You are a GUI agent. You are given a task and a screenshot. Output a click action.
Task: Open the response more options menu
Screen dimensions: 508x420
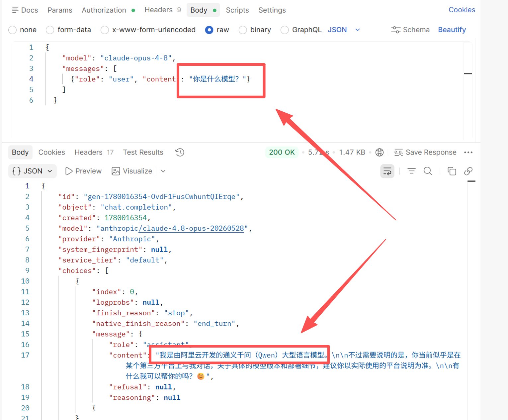pos(468,152)
